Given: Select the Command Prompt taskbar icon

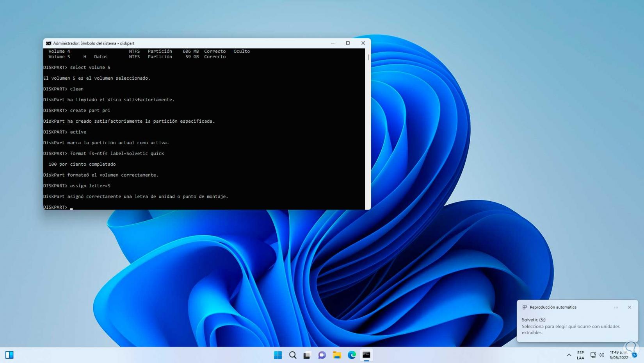Looking at the screenshot, I should tap(366, 355).
